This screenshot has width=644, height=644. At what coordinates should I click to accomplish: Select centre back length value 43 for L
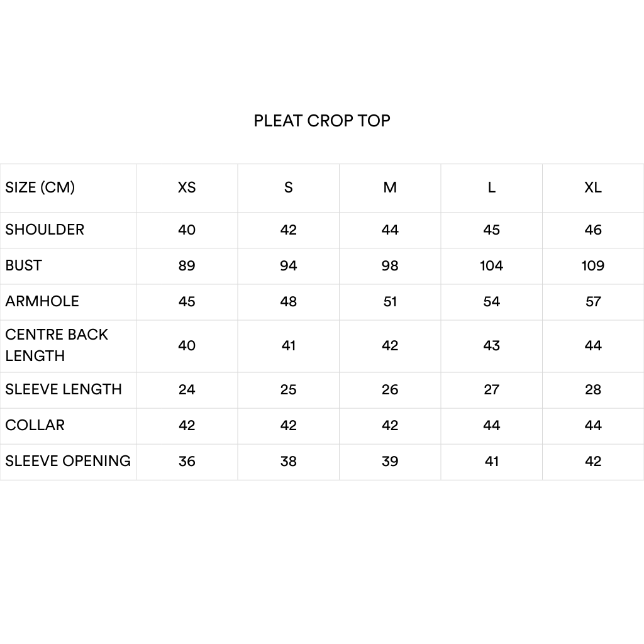coord(491,345)
